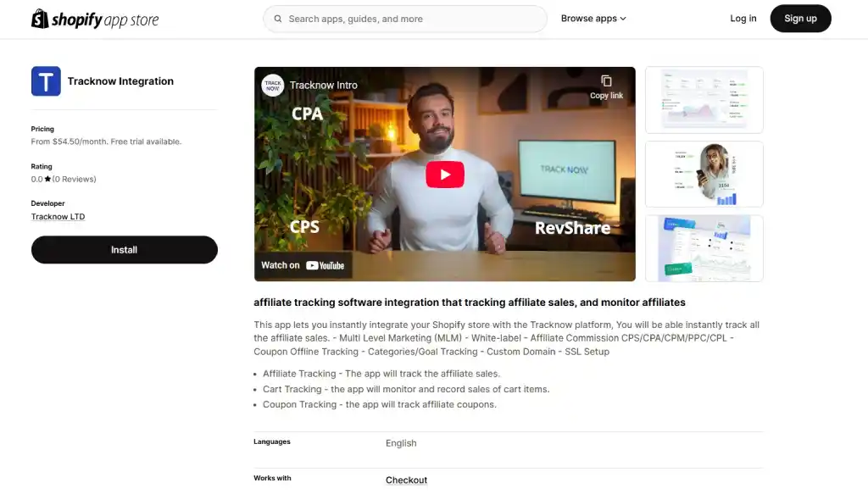Click the affiliate tracking software headline
868x494 pixels.
pyautogui.click(x=470, y=302)
